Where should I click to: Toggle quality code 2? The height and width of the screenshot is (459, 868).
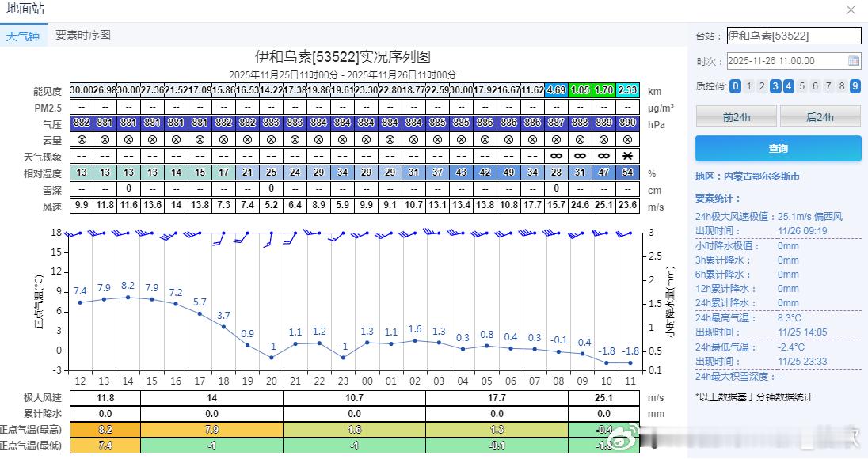(x=762, y=85)
